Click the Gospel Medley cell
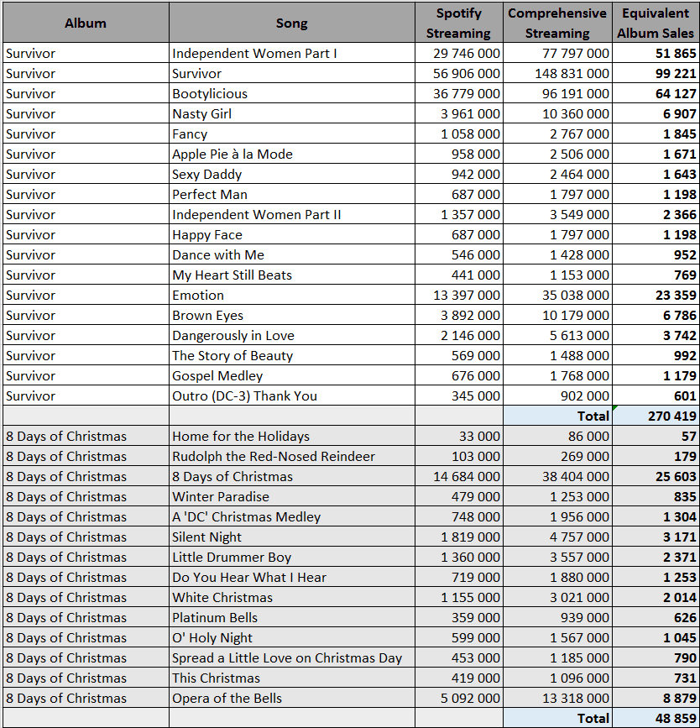Screen dimensions: 700x728 (292, 375)
